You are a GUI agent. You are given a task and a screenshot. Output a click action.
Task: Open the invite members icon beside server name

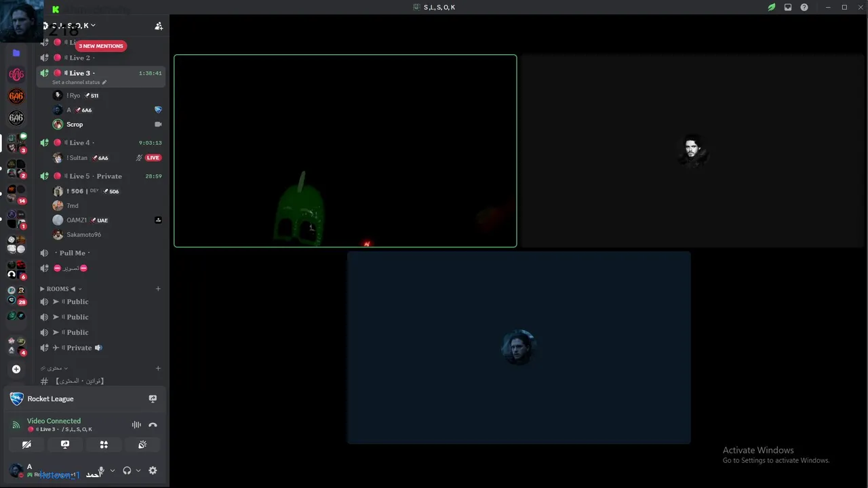159,26
